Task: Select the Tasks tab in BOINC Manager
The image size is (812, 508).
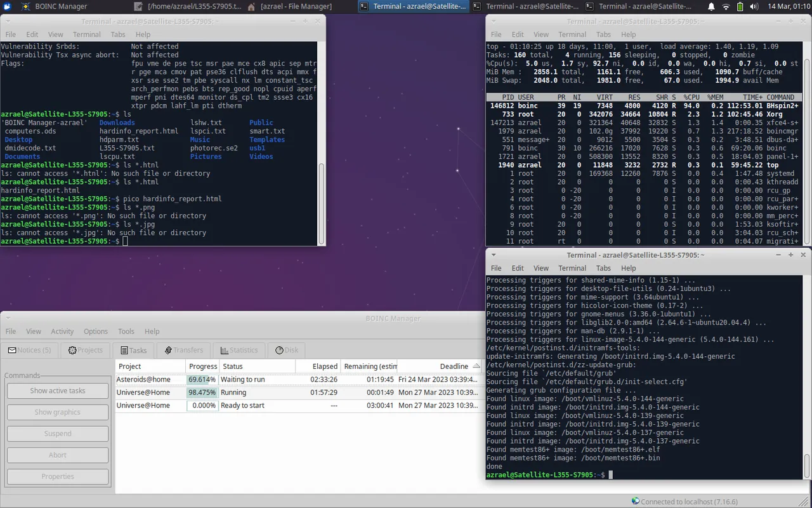Action: pyautogui.click(x=133, y=350)
